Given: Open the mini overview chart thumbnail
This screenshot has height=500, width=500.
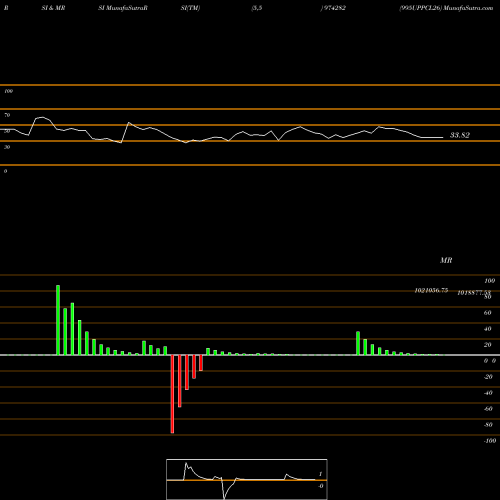Looking at the screenshot, I should (x=247, y=479).
